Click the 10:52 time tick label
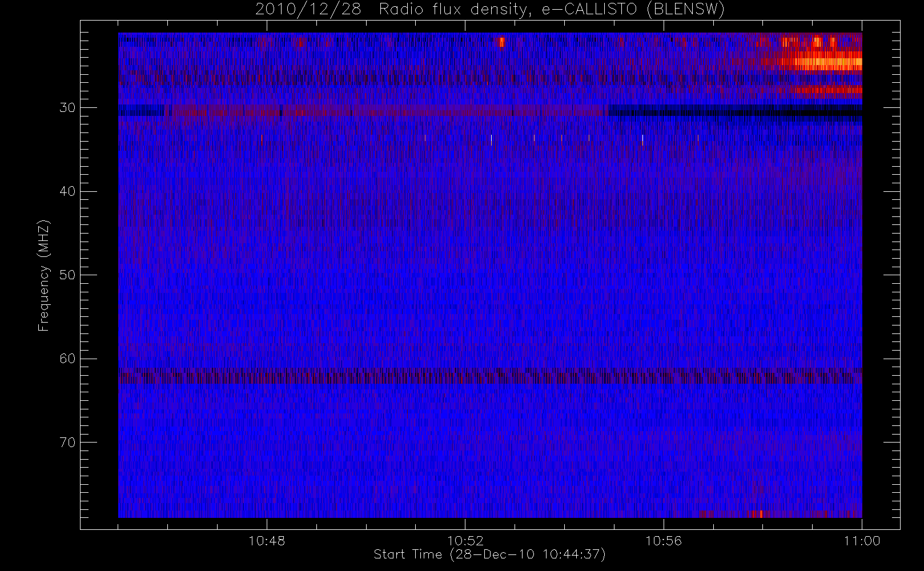The image size is (924, 571). coord(465,541)
